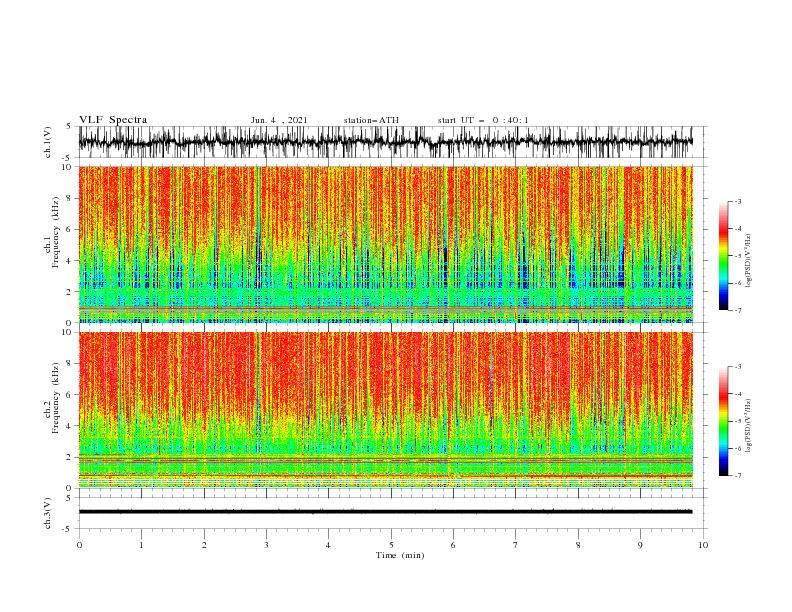Screen dimensions: 792x612
Task: Click the "6" kHz tick on the ch.2 frequency axis
Action: click(x=69, y=394)
